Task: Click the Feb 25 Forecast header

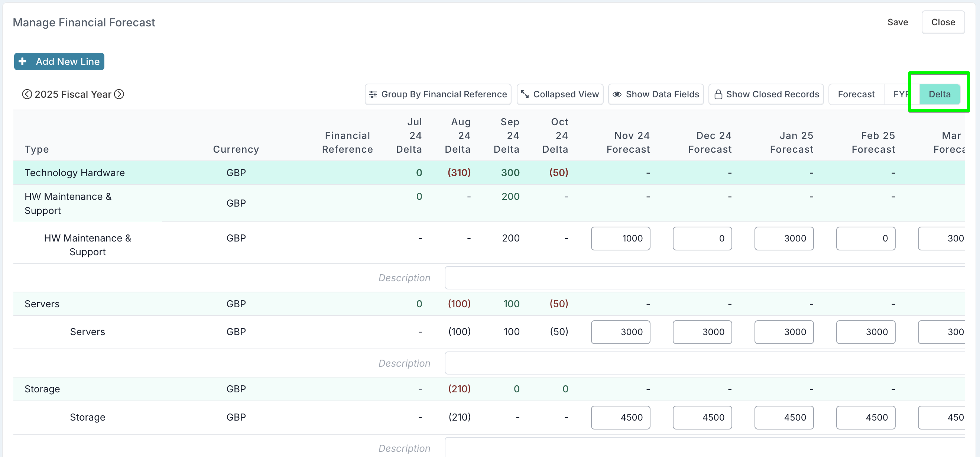Action: [873, 142]
